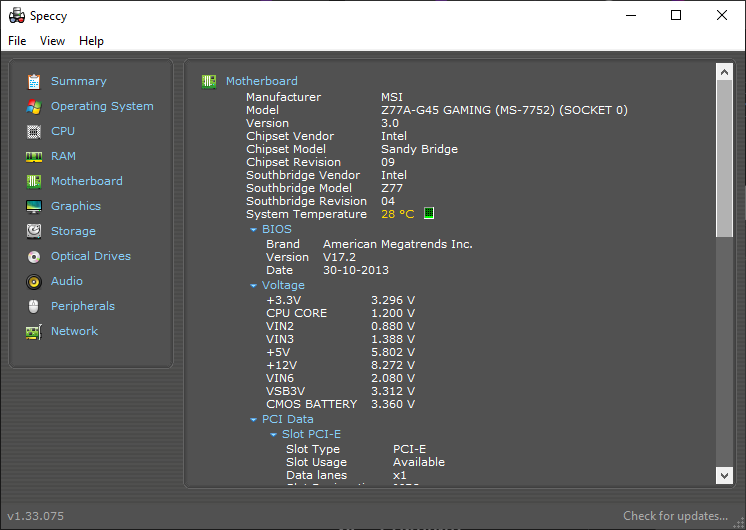
Task: Go to the CPU section
Action: click(x=63, y=131)
